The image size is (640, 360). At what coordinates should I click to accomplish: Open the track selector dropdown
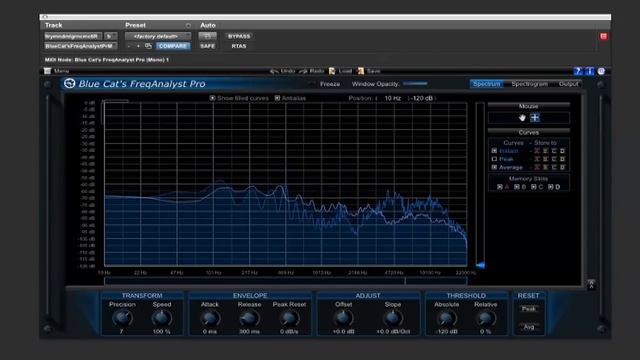73,36
